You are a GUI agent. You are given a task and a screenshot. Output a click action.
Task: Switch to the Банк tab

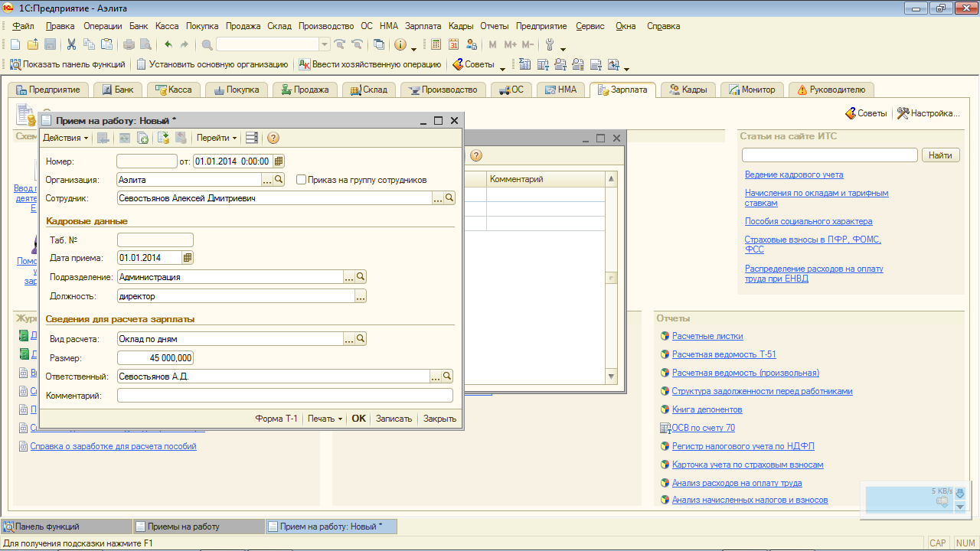click(118, 90)
